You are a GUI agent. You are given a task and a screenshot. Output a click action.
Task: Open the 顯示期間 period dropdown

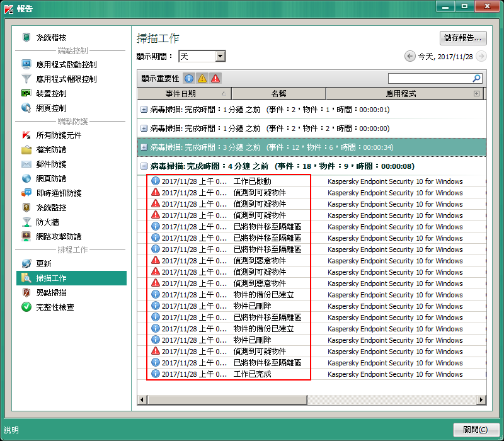pyautogui.click(x=220, y=57)
